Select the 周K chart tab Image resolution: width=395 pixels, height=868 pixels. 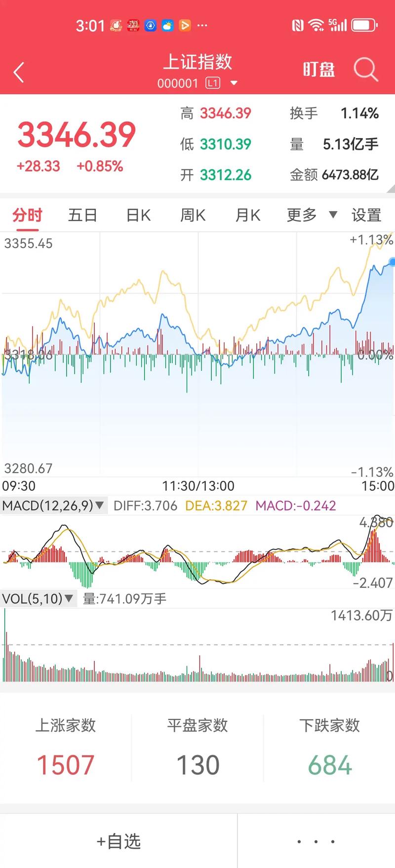pyautogui.click(x=193, y=215)
